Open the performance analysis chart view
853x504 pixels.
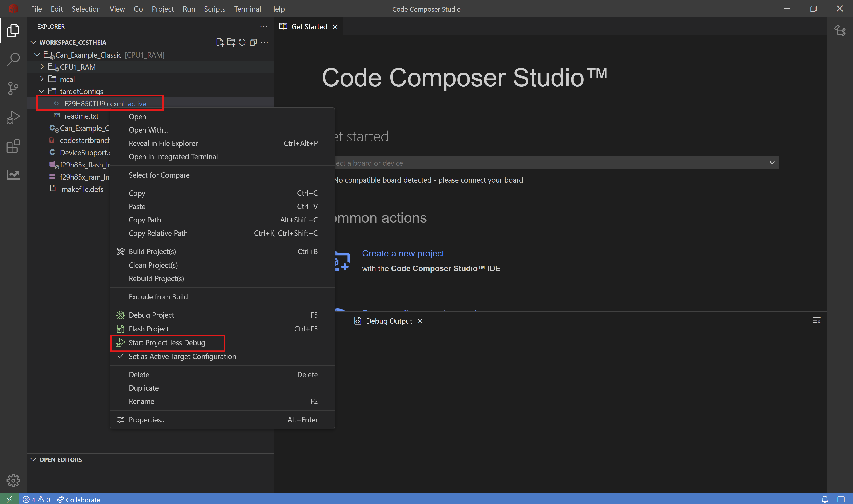click(x=13, y=175)
